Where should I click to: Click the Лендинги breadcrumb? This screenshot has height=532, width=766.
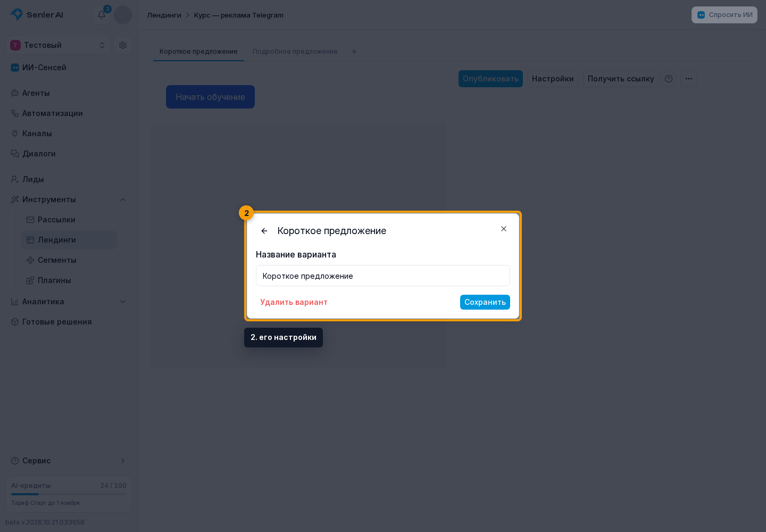[x=164, y=15]
